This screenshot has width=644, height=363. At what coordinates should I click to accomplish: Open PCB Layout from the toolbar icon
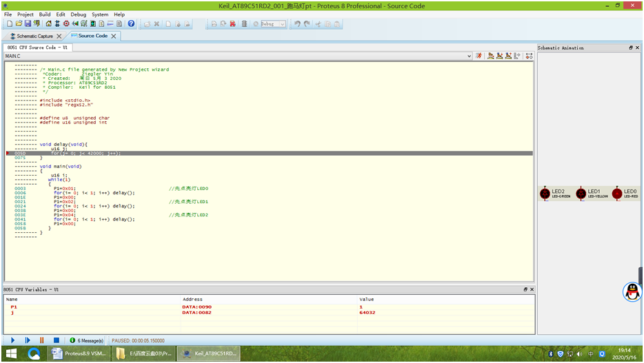coord(66,24)
